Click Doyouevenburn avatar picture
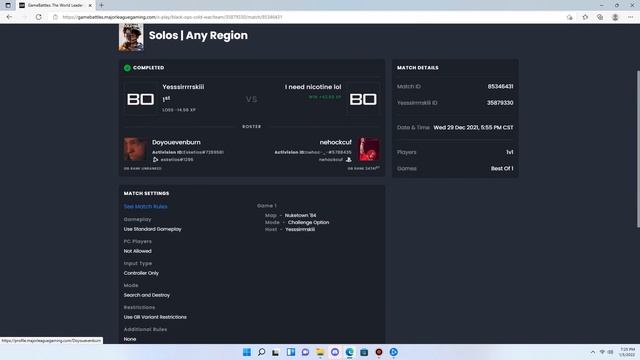This screenshot has height=360, width=640. pyautogui.click(x=135, y=149)
